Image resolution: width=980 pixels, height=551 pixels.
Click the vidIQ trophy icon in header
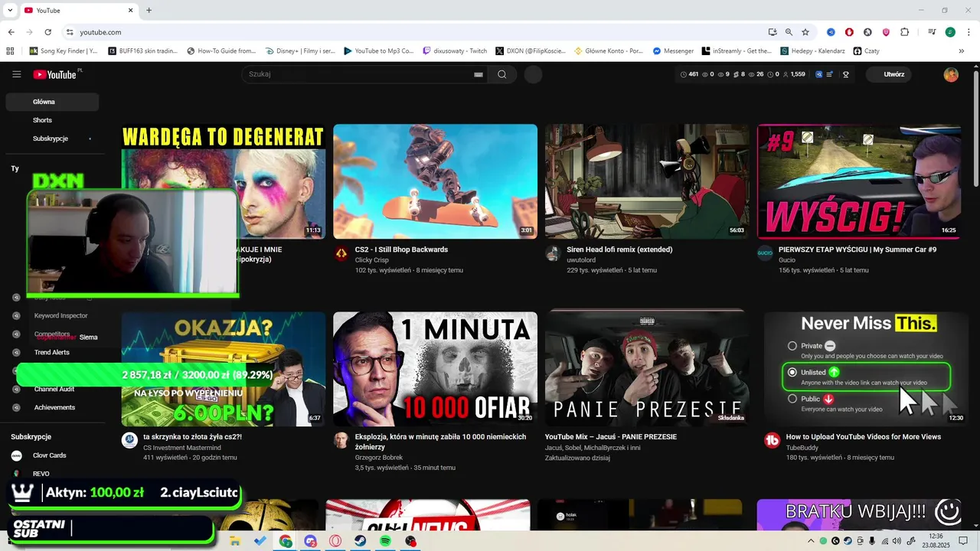pos(846,74)
